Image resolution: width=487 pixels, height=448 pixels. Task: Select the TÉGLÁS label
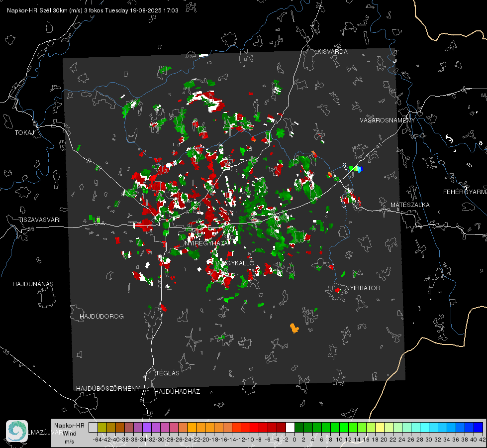[x=168, y=373]
